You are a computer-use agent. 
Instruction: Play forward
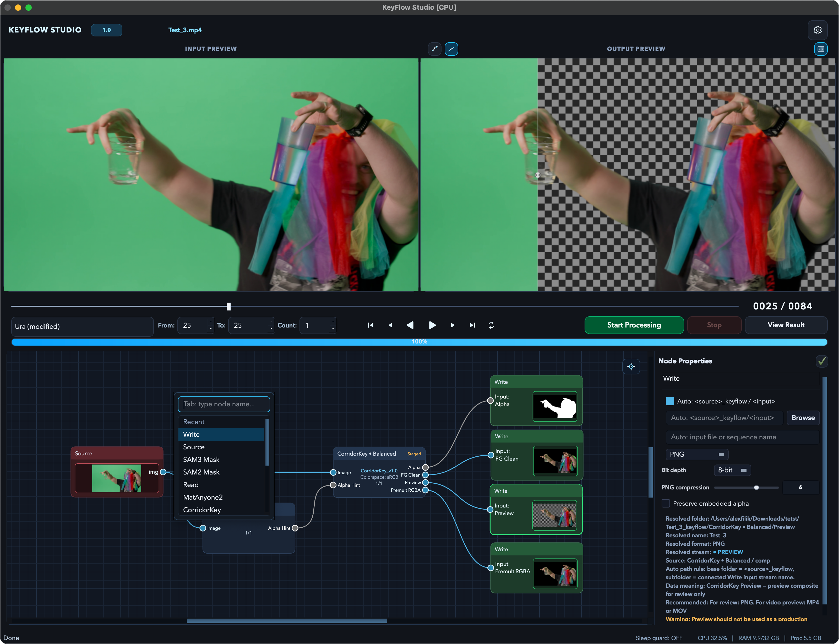click(432, 325)
